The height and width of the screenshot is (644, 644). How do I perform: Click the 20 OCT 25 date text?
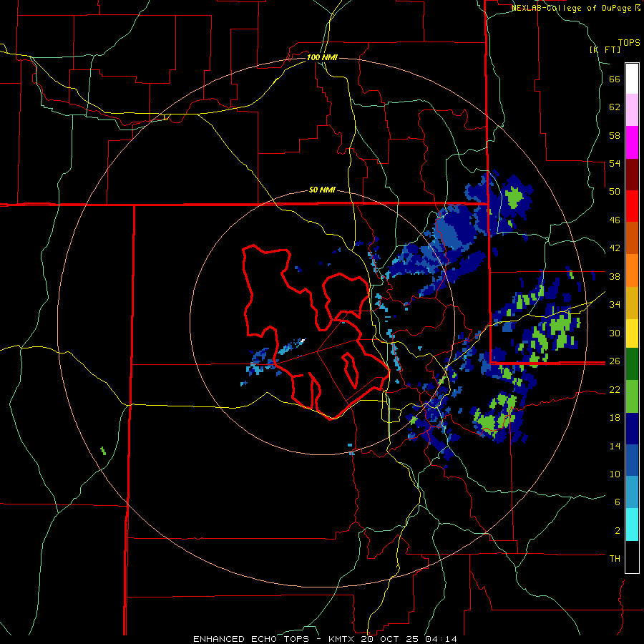389,639
